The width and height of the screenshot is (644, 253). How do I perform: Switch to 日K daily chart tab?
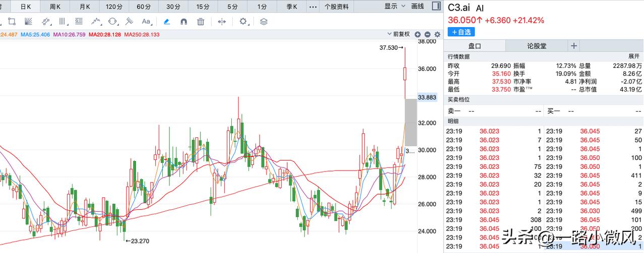click(25, 7)
